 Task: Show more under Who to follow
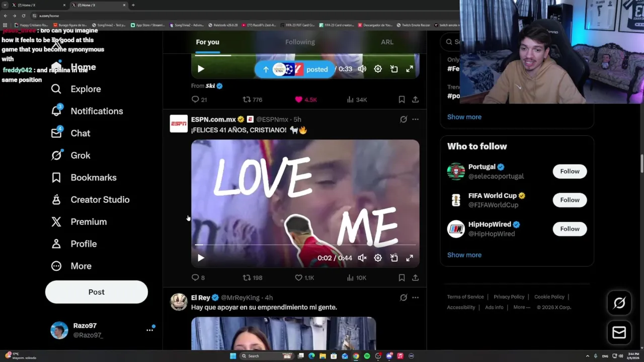point(464,255)
